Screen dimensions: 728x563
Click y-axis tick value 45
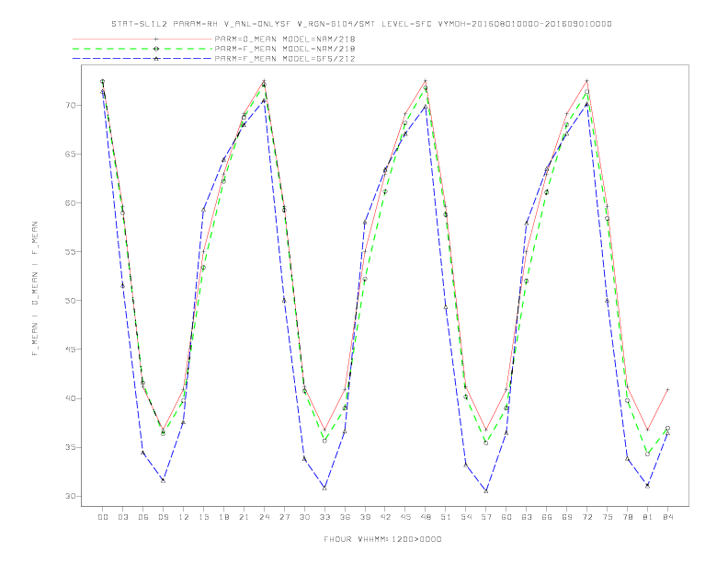tap(70, 350)
